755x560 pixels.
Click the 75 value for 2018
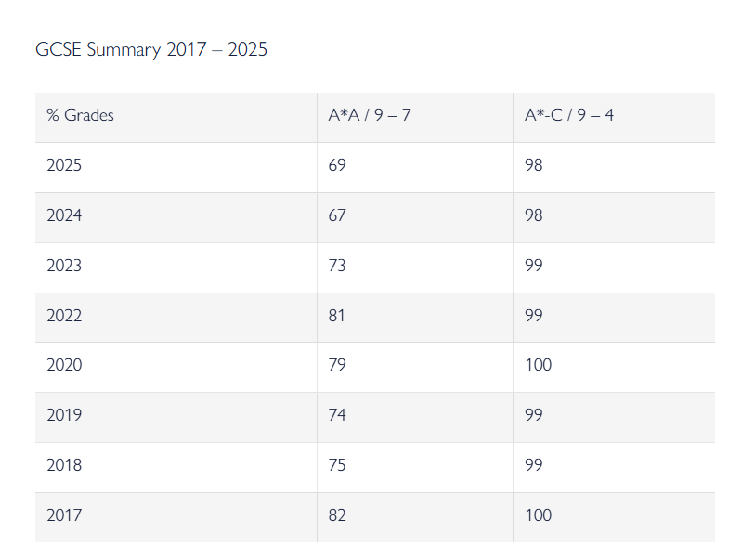[337, 465]
